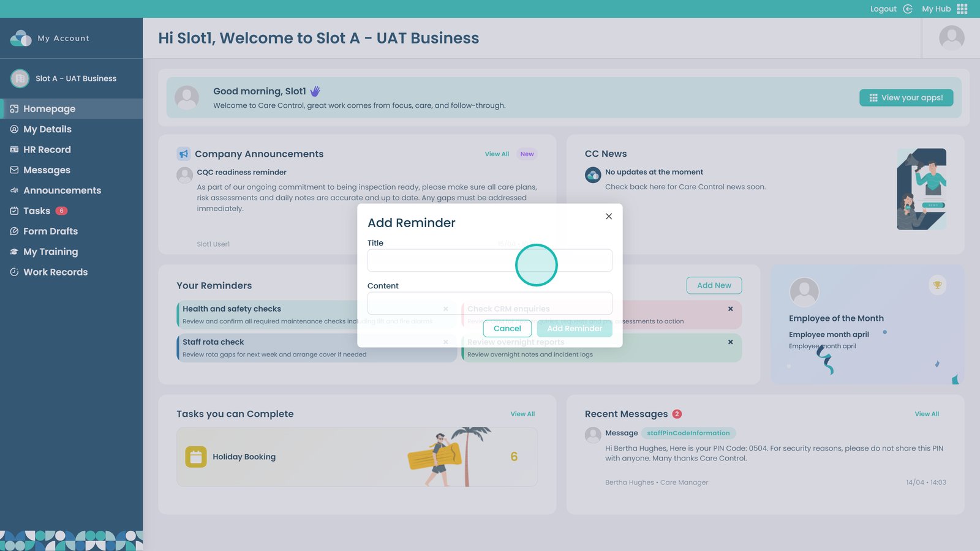
Task: Click the Holiday Booking calendar icon
Action: click(196, 457)
